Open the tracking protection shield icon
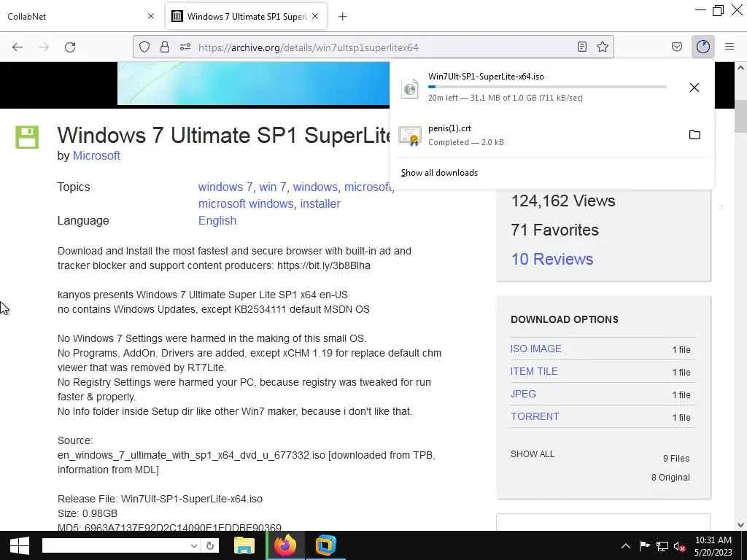 144,47
